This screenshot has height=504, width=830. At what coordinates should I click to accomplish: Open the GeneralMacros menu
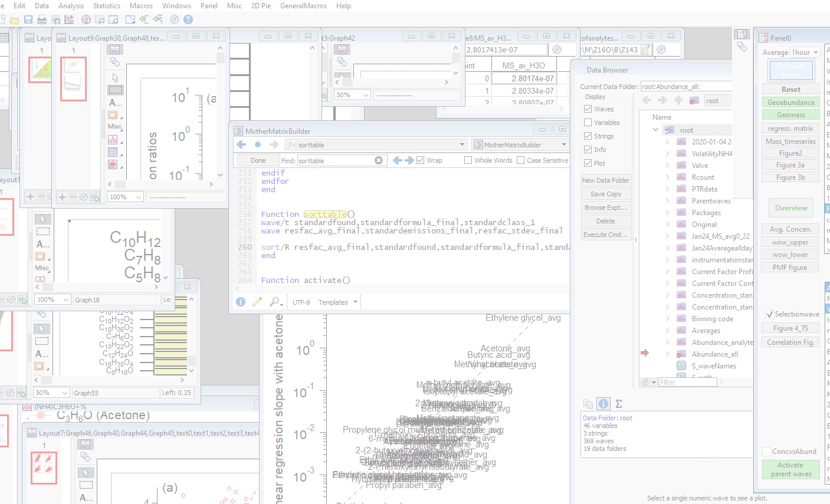(303, 6)
